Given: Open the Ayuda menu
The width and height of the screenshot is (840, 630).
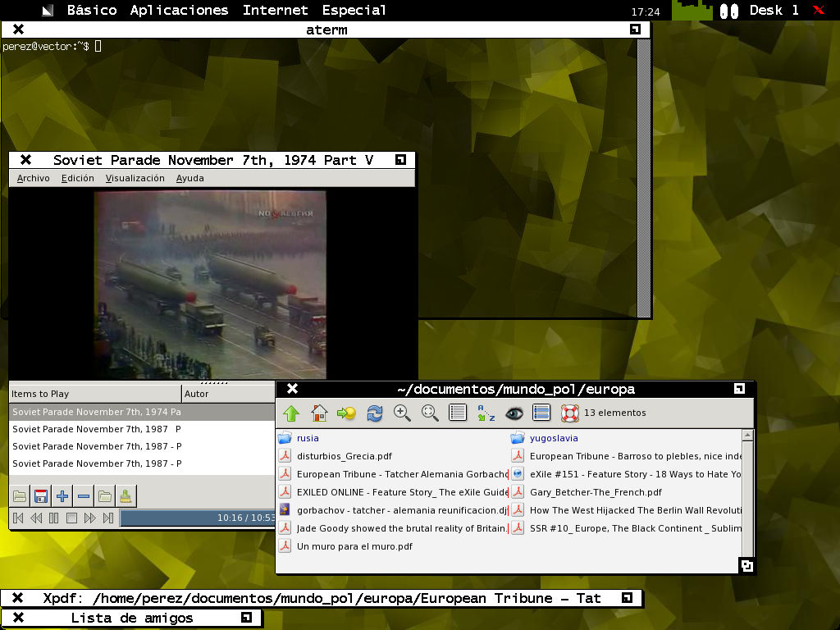Looking at the screenshot, I should tap(190, 178).
